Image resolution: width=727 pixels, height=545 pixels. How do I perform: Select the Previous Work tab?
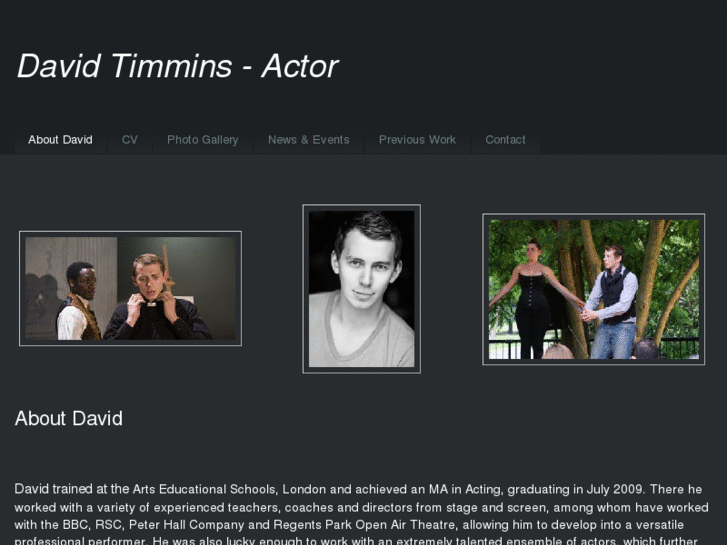(x=417, y=140)
